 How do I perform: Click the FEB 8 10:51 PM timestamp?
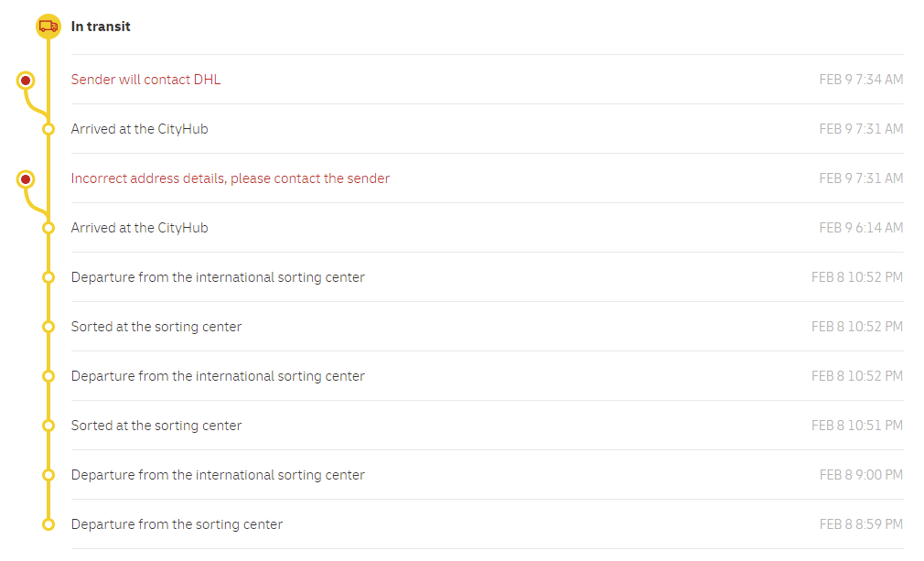(x=857, y=426)
